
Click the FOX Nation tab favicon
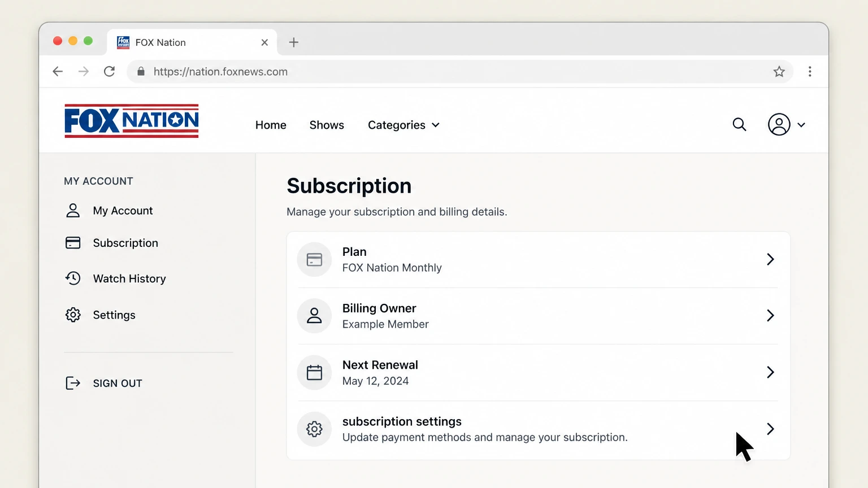(123, 42)
